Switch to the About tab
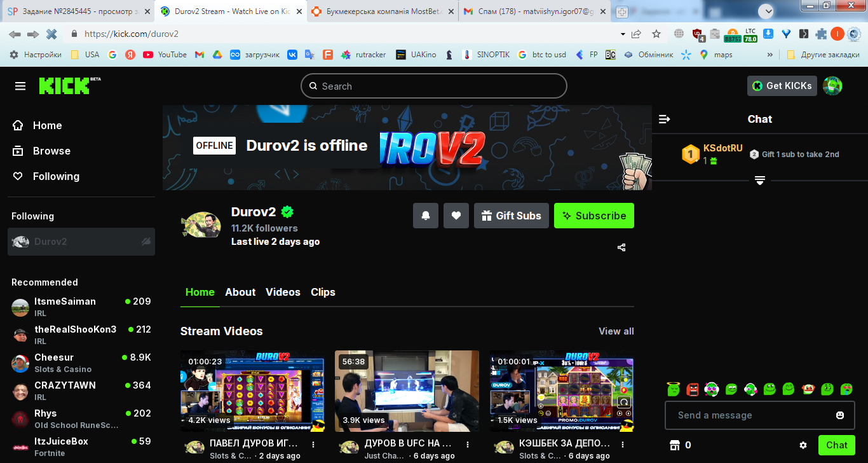This screenshot has width=868, height=463. [x=240, y=292]
